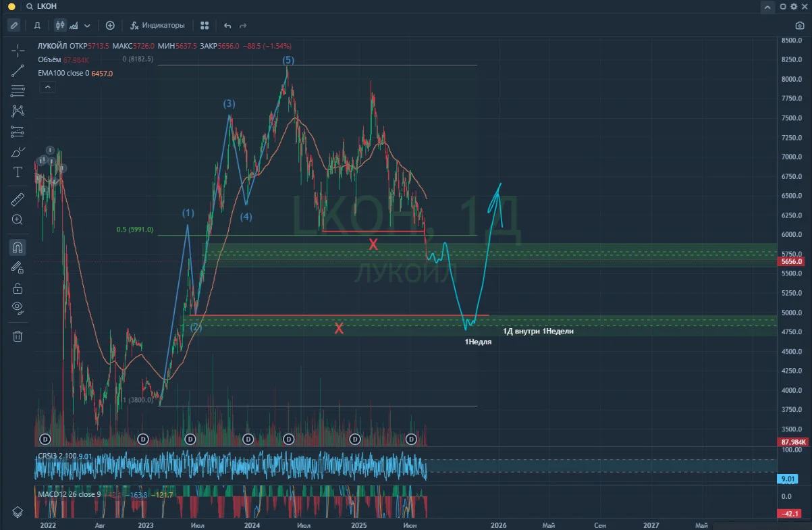
Task: Click the 0 (8182.5) Fibonacci level label
Action: [x=138, y=59]
